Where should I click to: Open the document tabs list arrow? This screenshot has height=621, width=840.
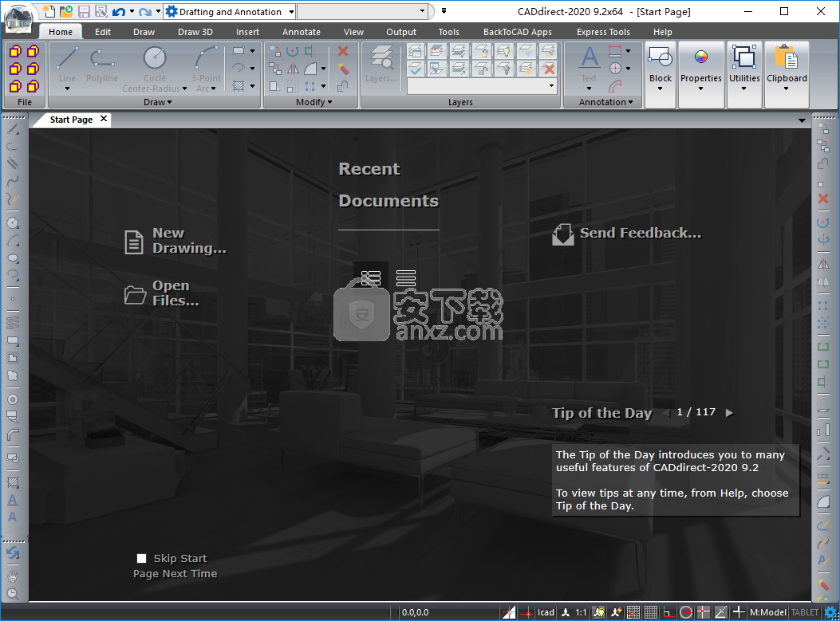coord(802,120)
